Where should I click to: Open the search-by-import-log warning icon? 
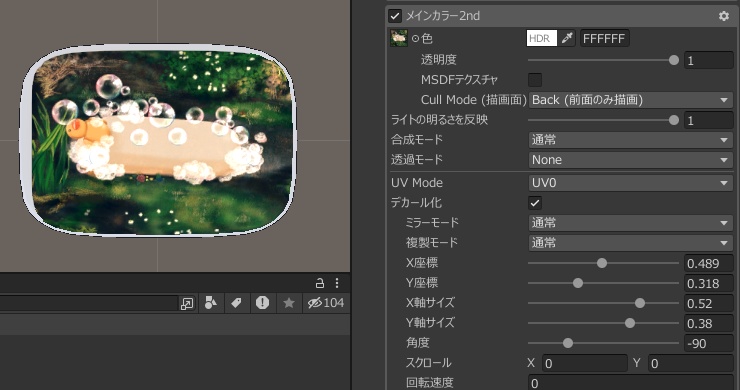[262, 303]
